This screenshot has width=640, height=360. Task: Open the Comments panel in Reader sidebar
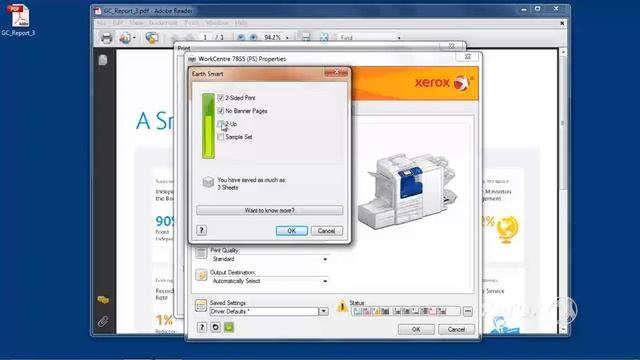pyautogui.click(x=103, y=300)
